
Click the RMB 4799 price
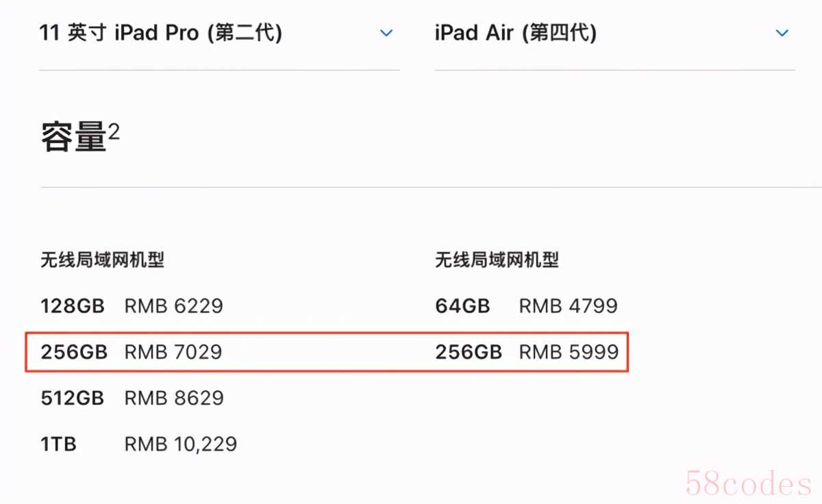tap(569, 305)
